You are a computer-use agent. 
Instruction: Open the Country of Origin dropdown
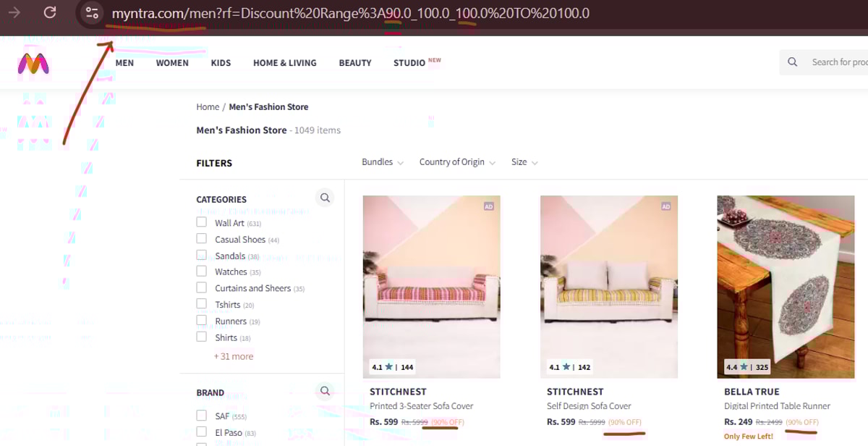point(457,162)
